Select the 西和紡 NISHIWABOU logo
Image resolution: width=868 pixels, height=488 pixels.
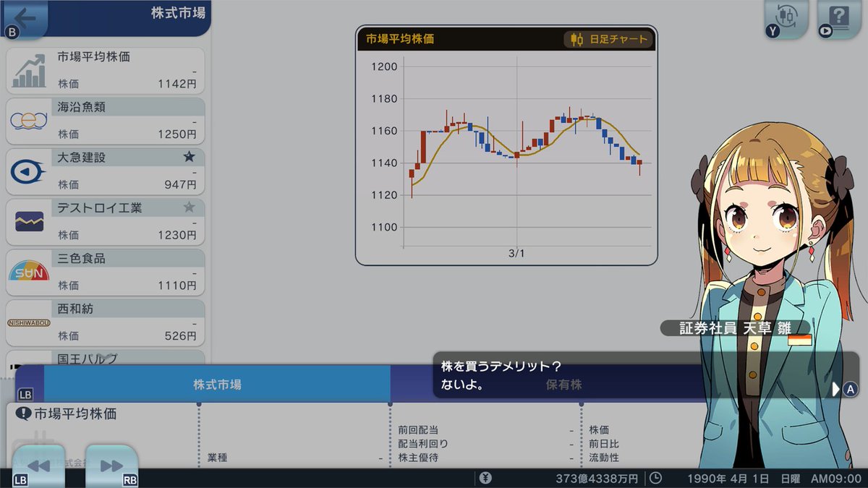click(29, 322)
